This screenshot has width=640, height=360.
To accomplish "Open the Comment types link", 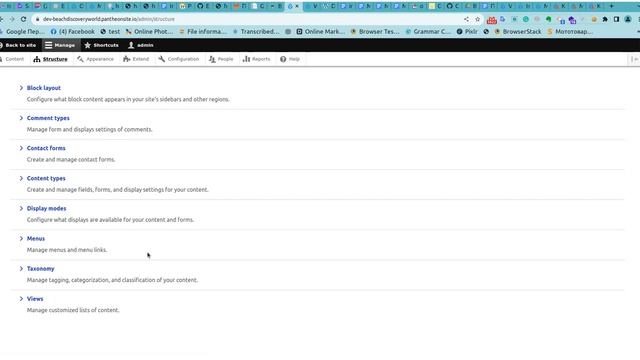I will (48, 118).
